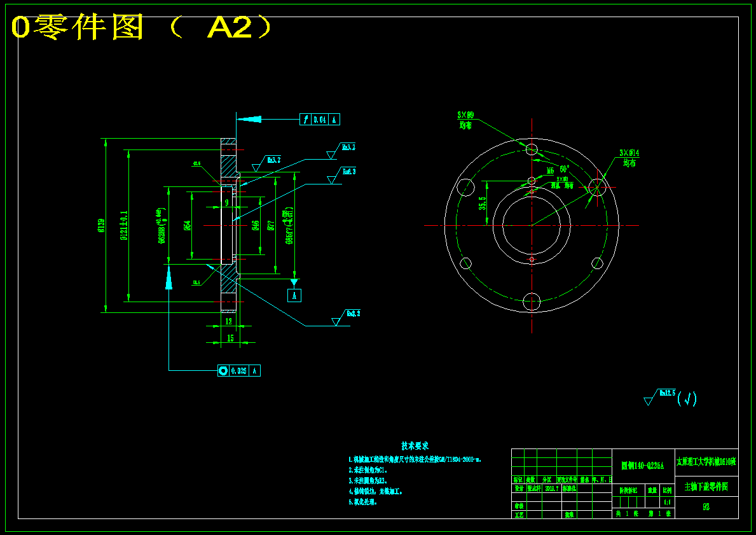Select the Ø121±0.1 dimension text

pos(124,225)
